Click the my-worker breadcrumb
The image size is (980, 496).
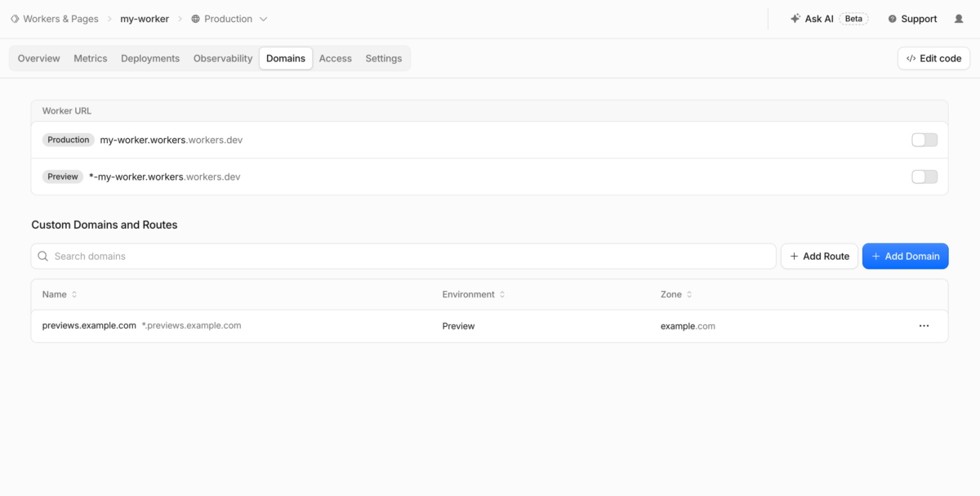click(145, 19)
